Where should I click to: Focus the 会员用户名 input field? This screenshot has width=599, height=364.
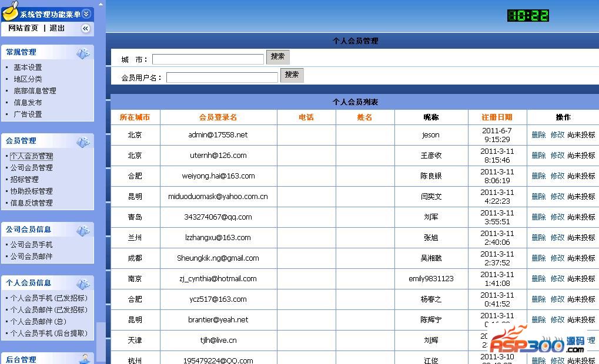(222, 77)
